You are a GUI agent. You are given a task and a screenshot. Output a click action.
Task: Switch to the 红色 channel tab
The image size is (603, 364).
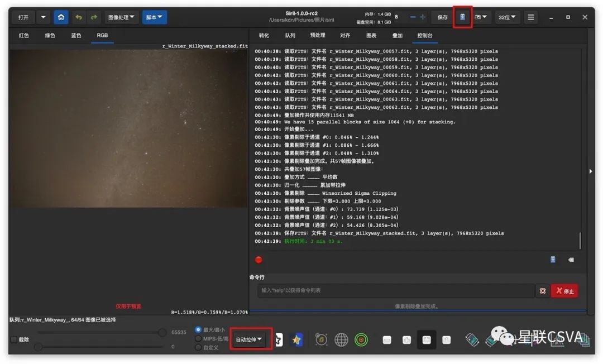point(23,36)
